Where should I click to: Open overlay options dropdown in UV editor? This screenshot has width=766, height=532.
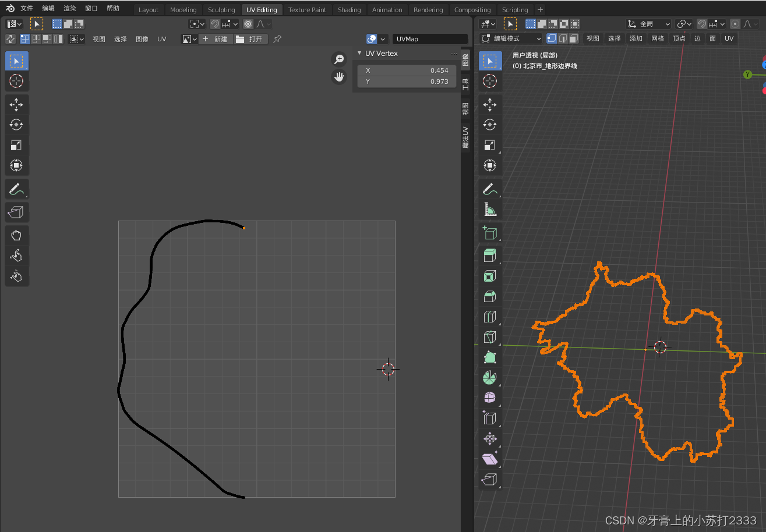coord(383,39)
